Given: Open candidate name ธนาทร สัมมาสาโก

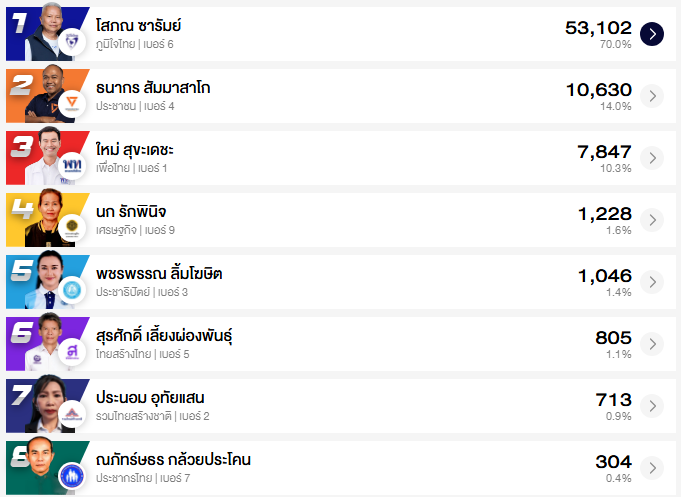Looking at the screenshot, I should click(153, 88).
